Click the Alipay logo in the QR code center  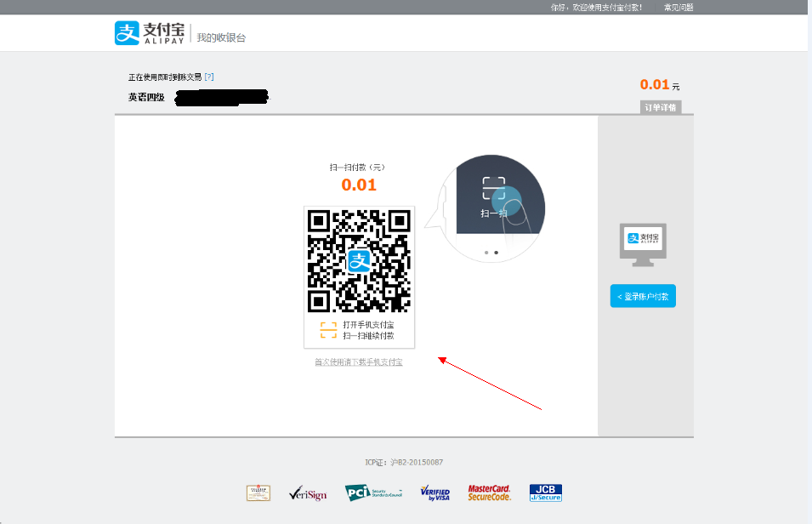[359, 260]
